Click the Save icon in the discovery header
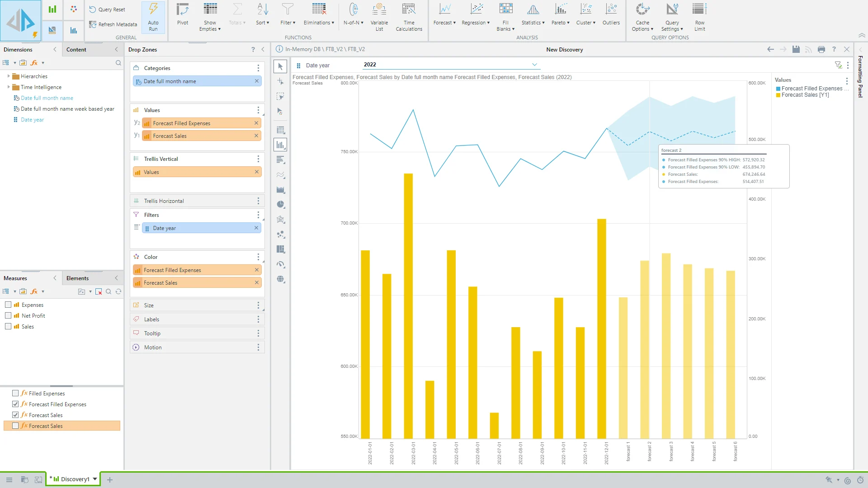Screen dimensions: 868x488 tap(796, 49)
